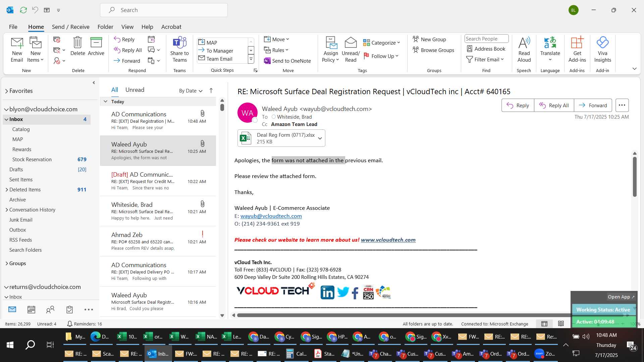Open Zoom from the taskbar
This screenshot has height=362, width=644.
point(545,354)
